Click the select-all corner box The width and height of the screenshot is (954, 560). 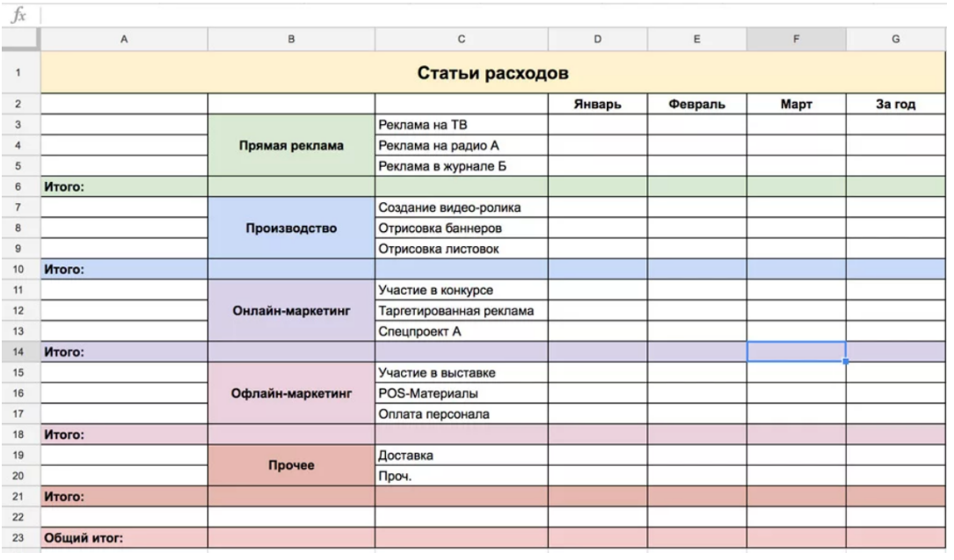21,39
